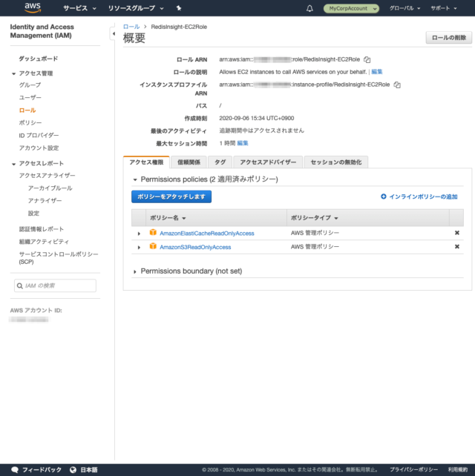Open the pin shortcuts star icon
The image size is (475, 476).
point(179,8)
